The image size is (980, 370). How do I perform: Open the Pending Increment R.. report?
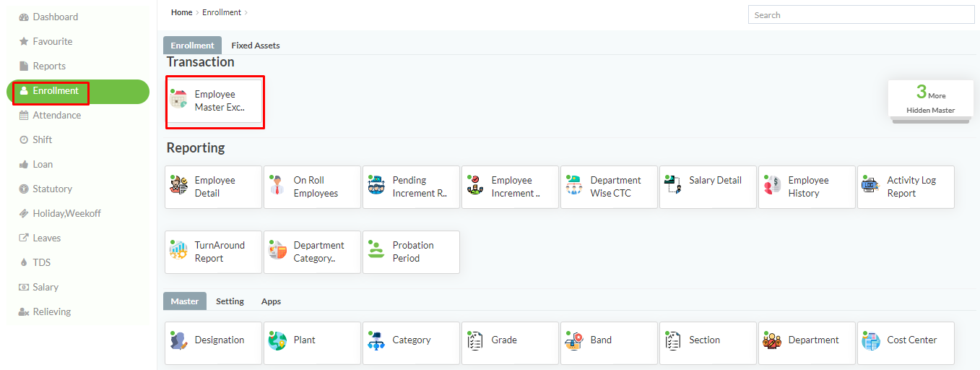412,187
